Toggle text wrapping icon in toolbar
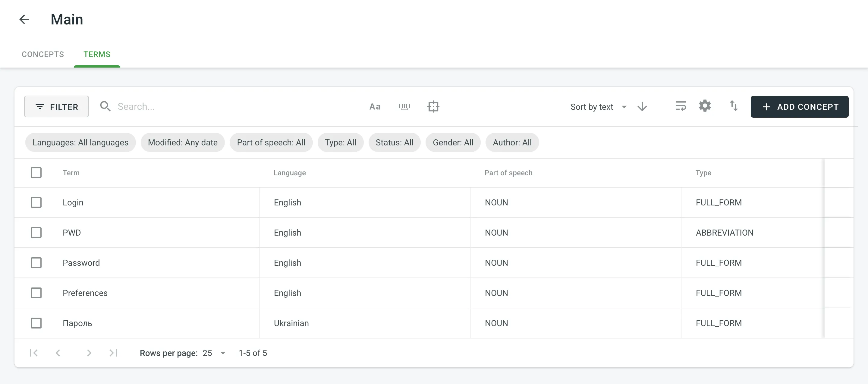Image resolution: width=868 pixels, height=384 pixels. click(680, 106)
